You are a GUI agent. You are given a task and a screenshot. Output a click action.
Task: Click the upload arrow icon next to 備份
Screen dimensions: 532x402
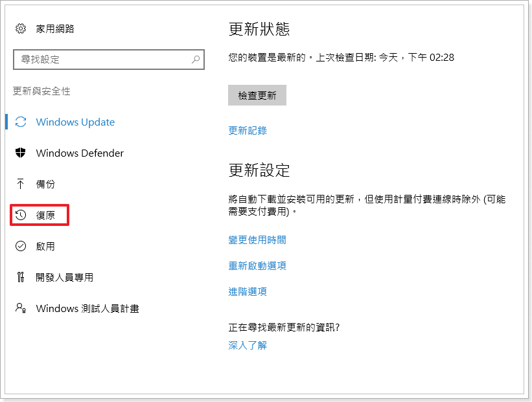click(19, 184)
